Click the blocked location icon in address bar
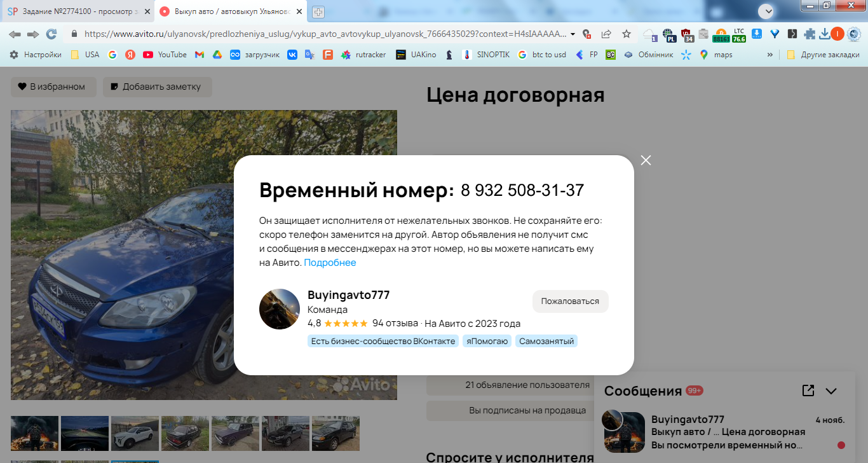Image resolution: width=868 pixels, height=463 pixels. point(587,34)
